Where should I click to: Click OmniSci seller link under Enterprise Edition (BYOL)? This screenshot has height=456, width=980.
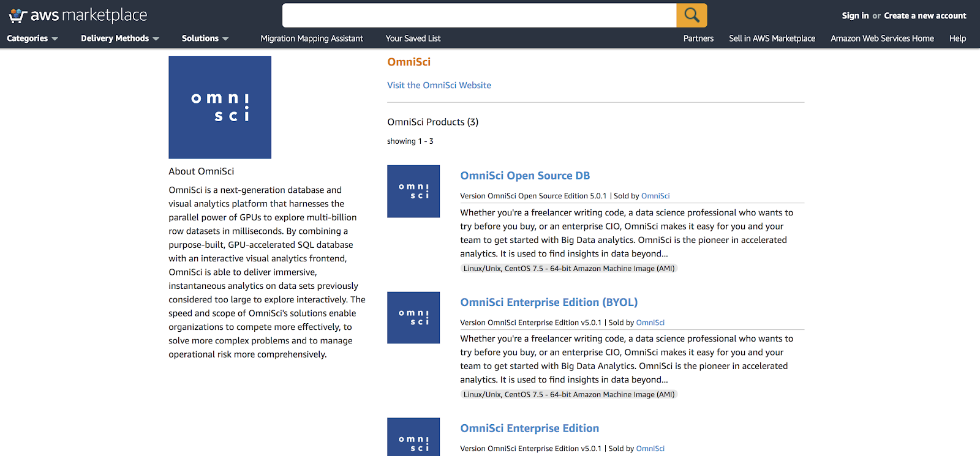[650, 323]
